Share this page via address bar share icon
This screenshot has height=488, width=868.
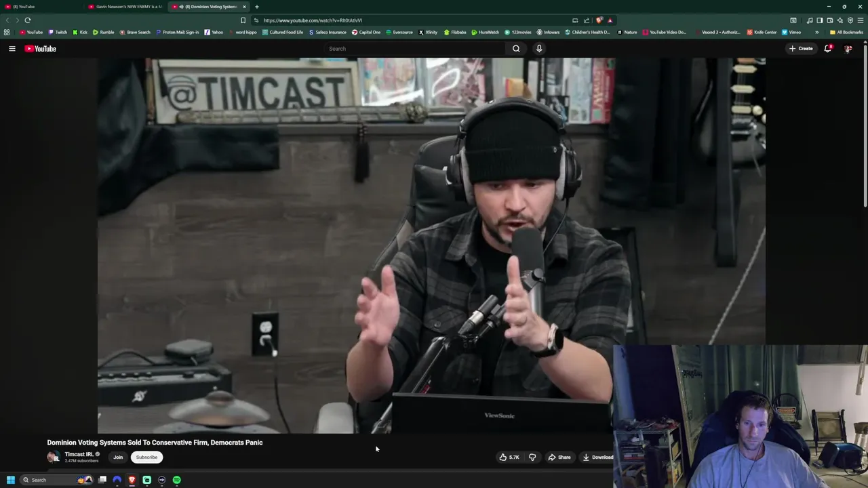pyautogui.click(x=587, y=20)
